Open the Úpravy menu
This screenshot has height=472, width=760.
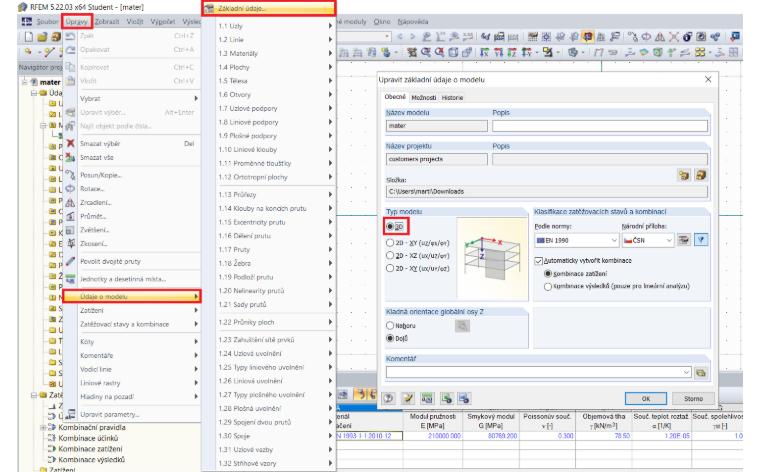pyautogui.click(x=77, y=21)
